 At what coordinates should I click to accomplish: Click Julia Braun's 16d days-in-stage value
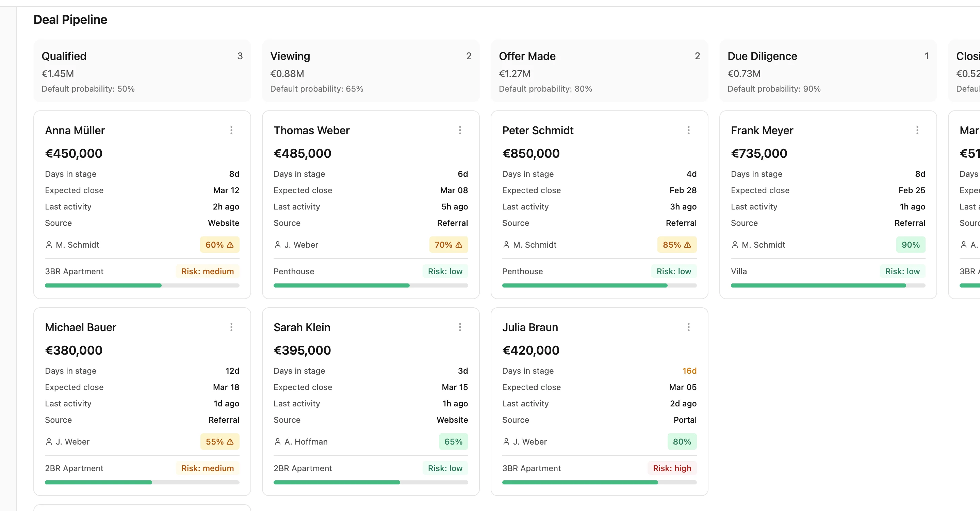click(689, 371)
